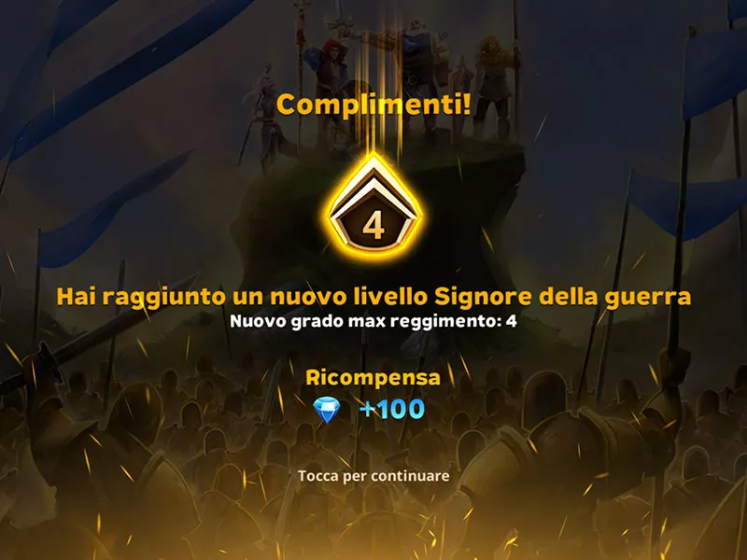Screen dimensions: 747x560
Task: Click the "Nuovo grado max reggimento: 4" text
Action: click(373, 321)
